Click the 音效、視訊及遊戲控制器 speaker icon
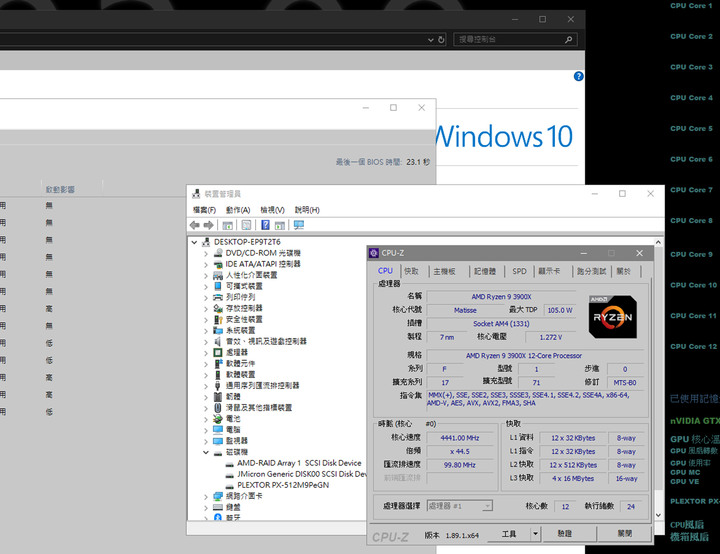Viewport: 720px width, 554px height. click(218, 341)
